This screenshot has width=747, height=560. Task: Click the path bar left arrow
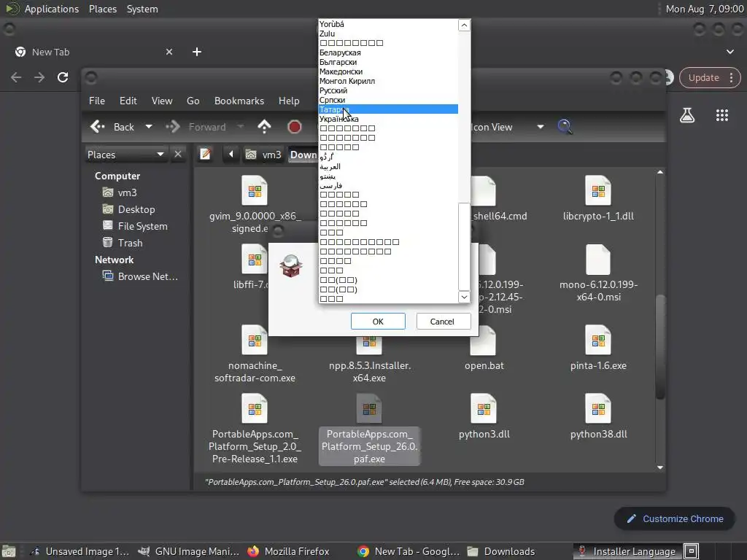point(231,155)
